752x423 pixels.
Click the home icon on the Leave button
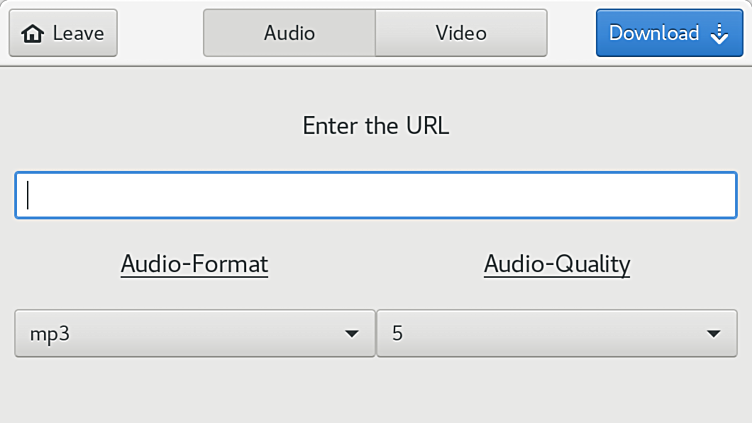[33, 34]
